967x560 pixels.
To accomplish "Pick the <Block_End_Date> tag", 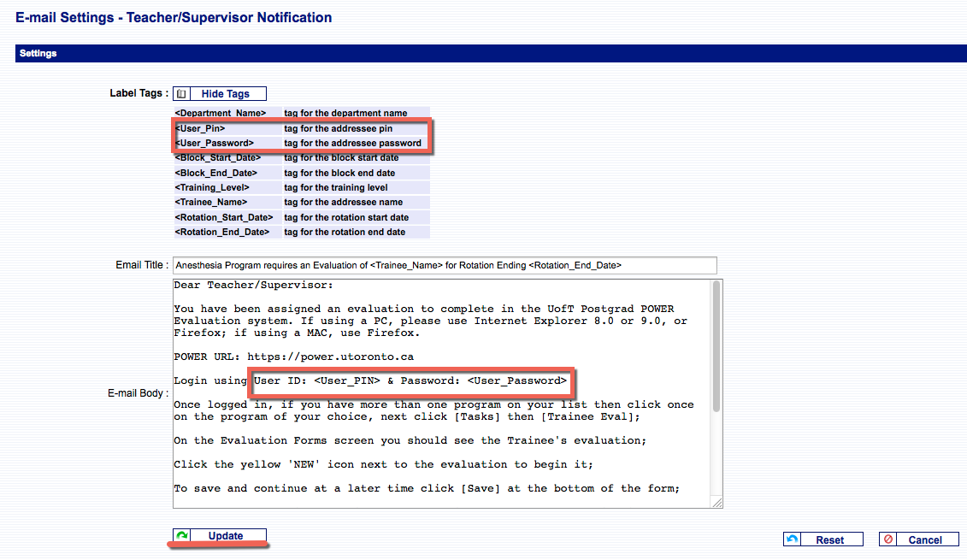I will pos(215,173).
